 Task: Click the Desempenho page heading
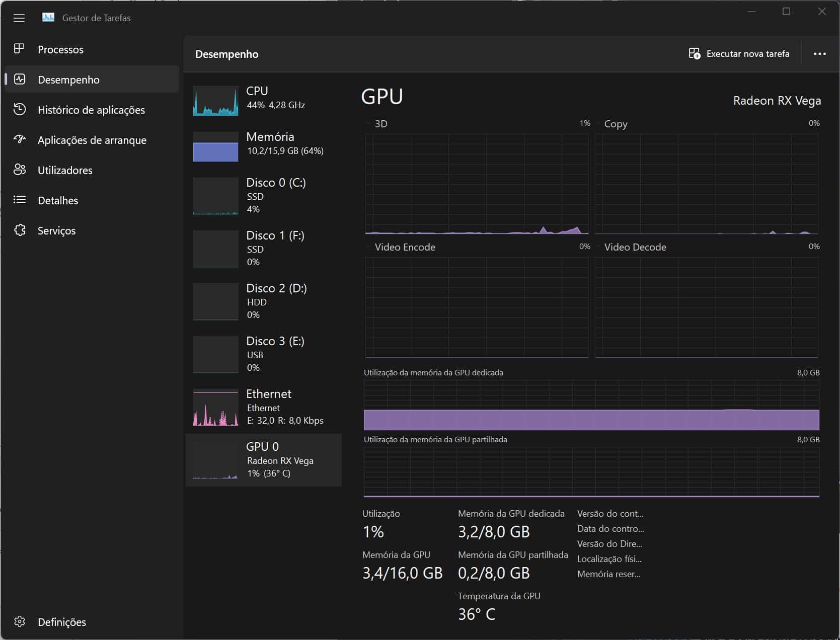(x=226, y=54)
